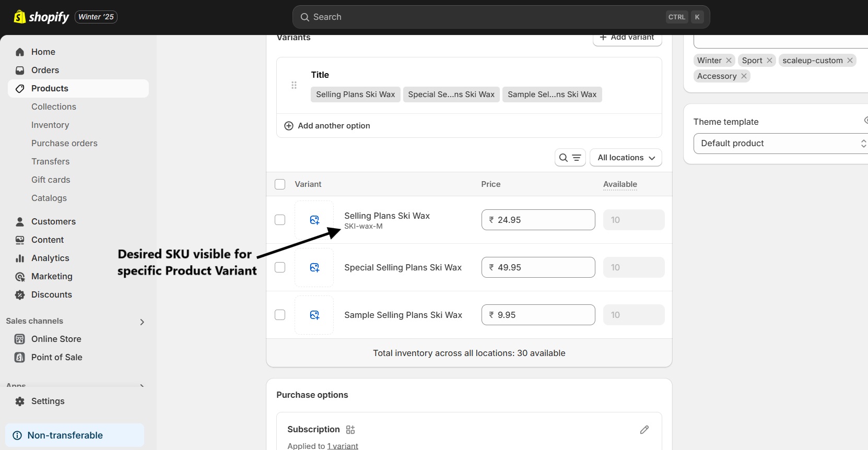This screenshot has width=868, height=450.
Task: Click the Marketing target icon
Action: tap(20, 276)
